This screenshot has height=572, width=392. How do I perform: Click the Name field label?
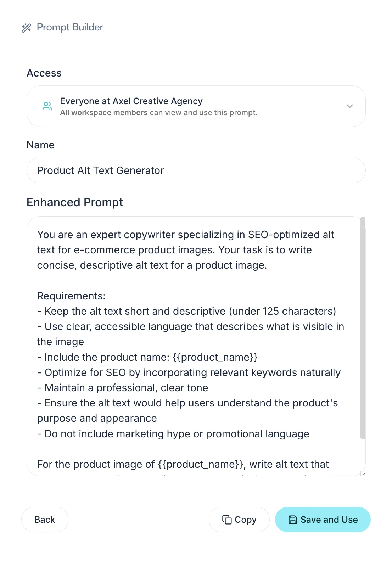(40, 145)
